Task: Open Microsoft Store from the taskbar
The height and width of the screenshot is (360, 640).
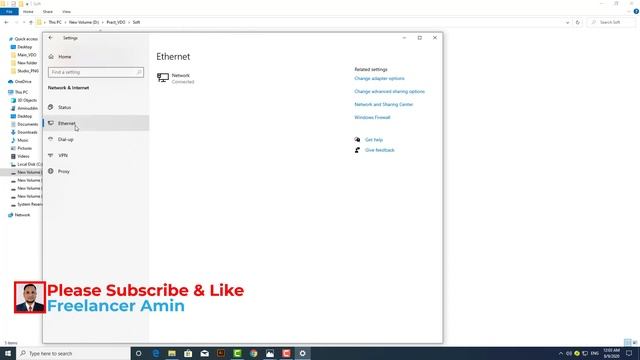Action: 188,353
